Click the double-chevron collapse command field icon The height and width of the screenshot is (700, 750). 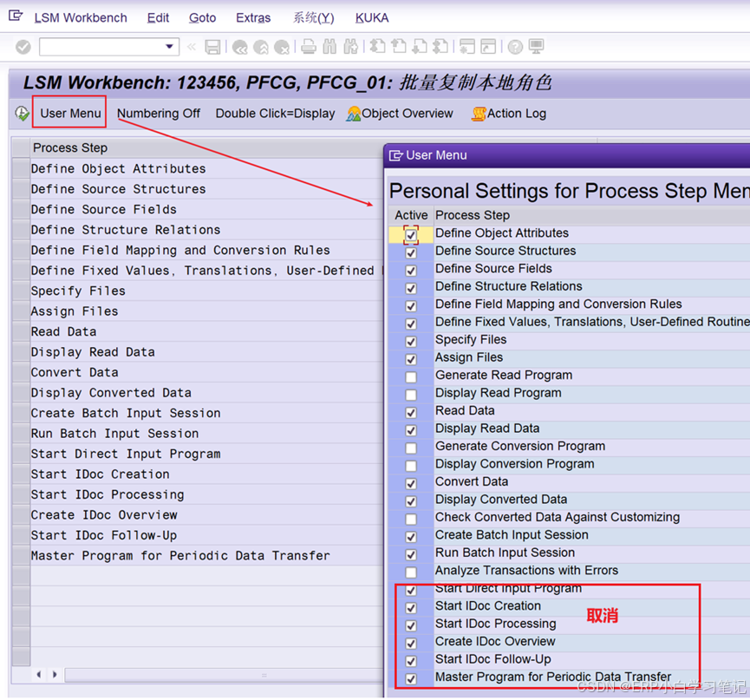tap(192, 47)
